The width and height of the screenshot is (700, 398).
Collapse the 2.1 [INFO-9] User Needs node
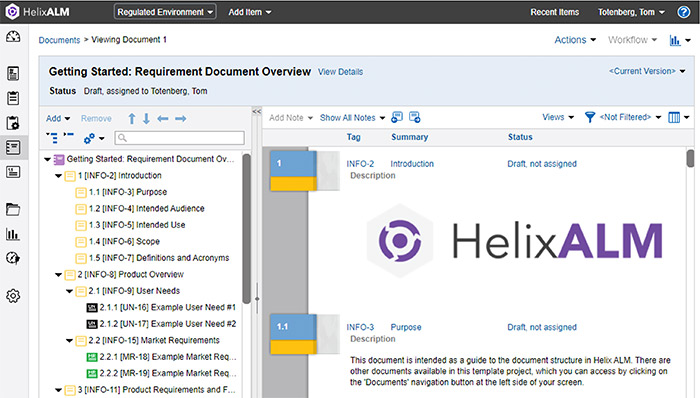point(69,291)
